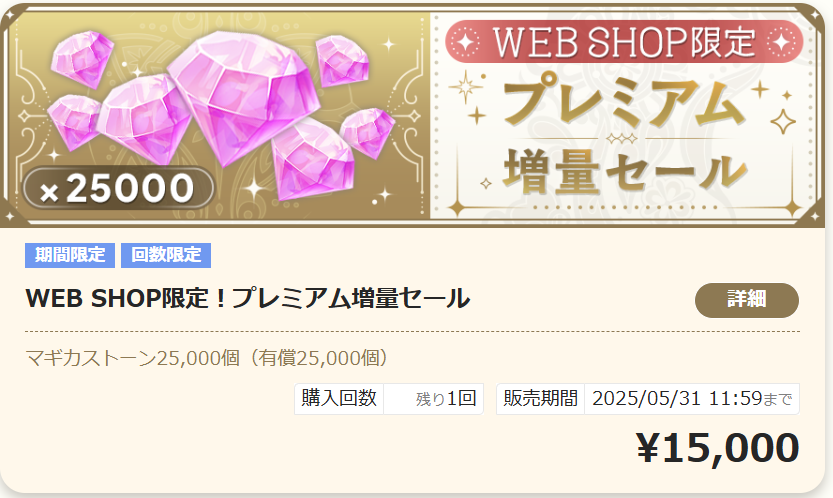
Task: Select the 期間限定 tag
Action: click(70, 255)
